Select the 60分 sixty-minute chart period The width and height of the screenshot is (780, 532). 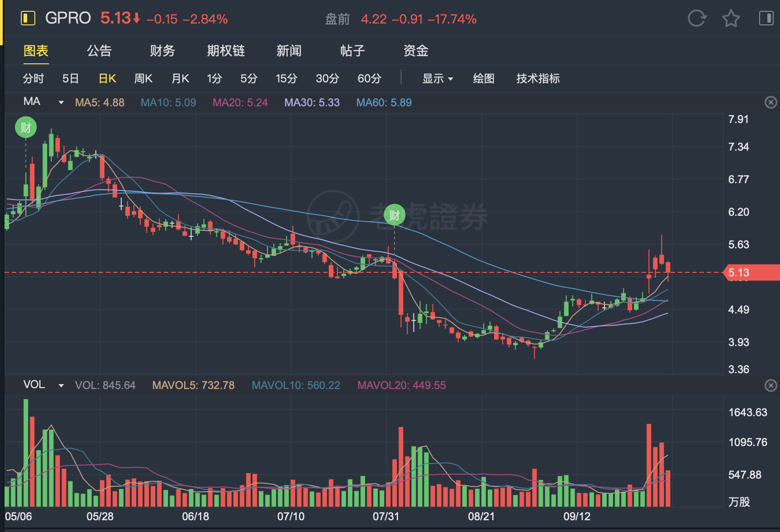tap(369, 79)
